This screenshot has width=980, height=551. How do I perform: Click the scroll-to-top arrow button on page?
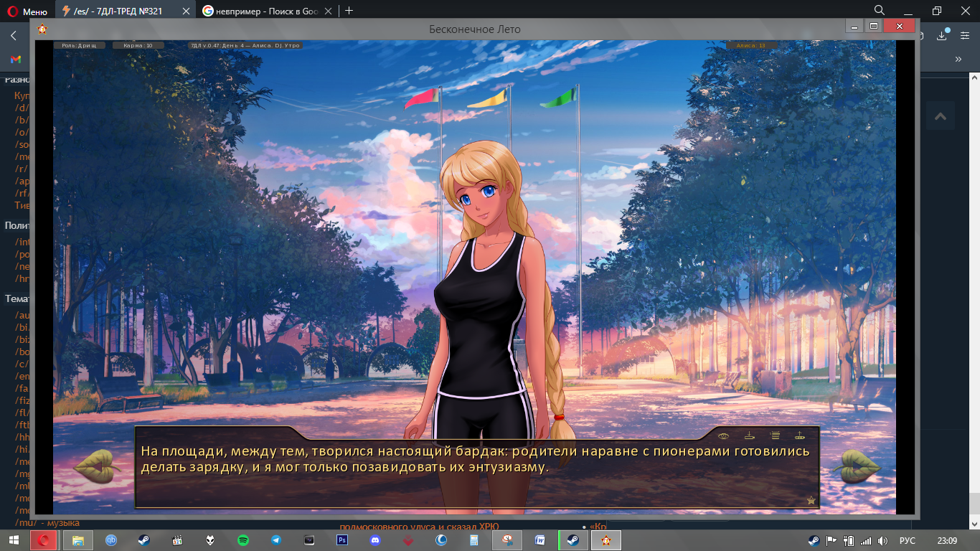[940, 116]
